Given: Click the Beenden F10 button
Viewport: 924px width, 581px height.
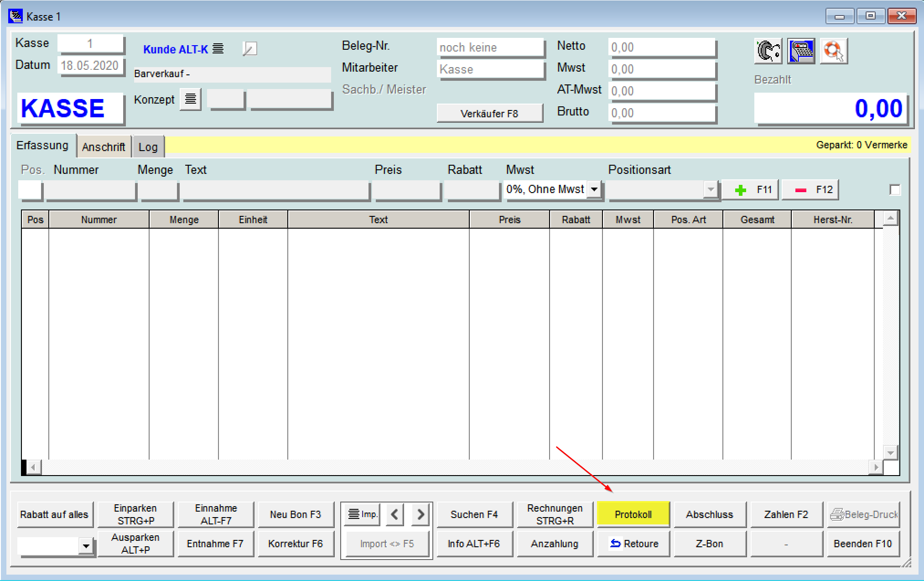Looking at the screenshot, I should 863,544.
